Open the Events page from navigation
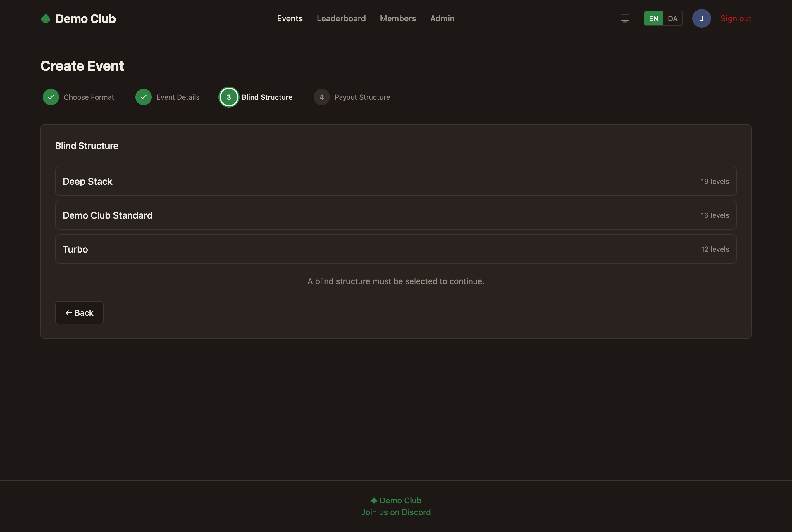 290,18
